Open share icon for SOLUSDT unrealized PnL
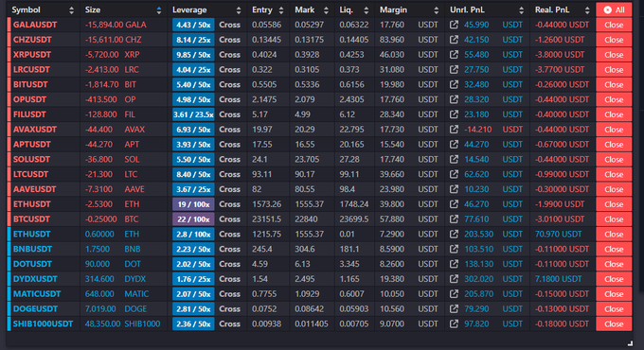Screen dimensions: 644x350 tap(454, 159)
